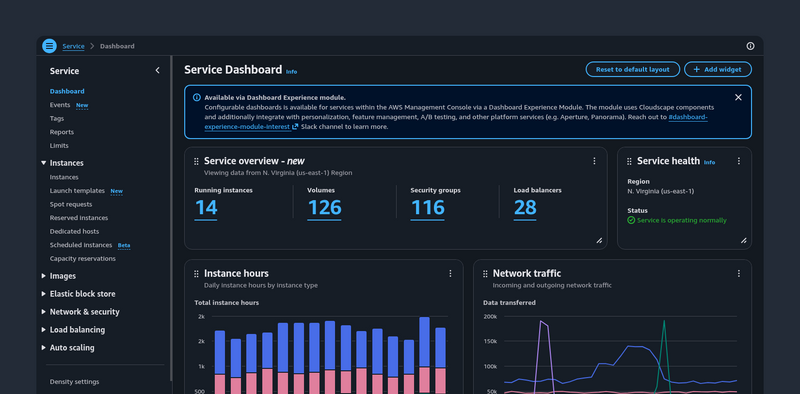The width and height of the screenshot is (800, 394).
Task: Expand the Images navigation section
Action: pos(43,276)
